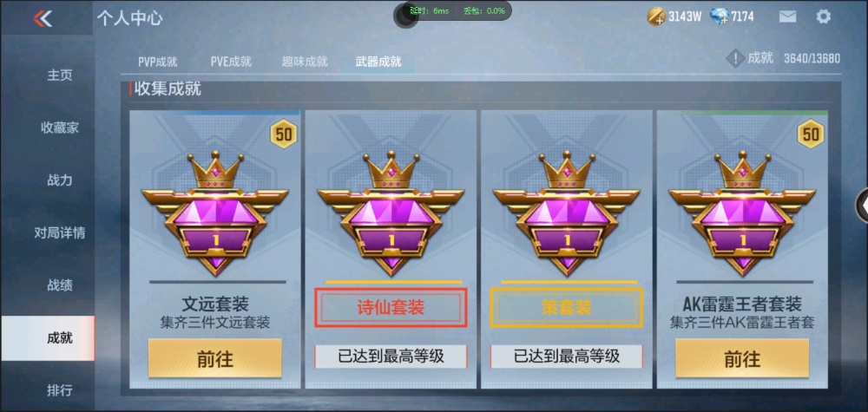This screenshot has width=868, height=412.
Task: Switch to the PVE成就 tab
Action: (x=231, y=62)
